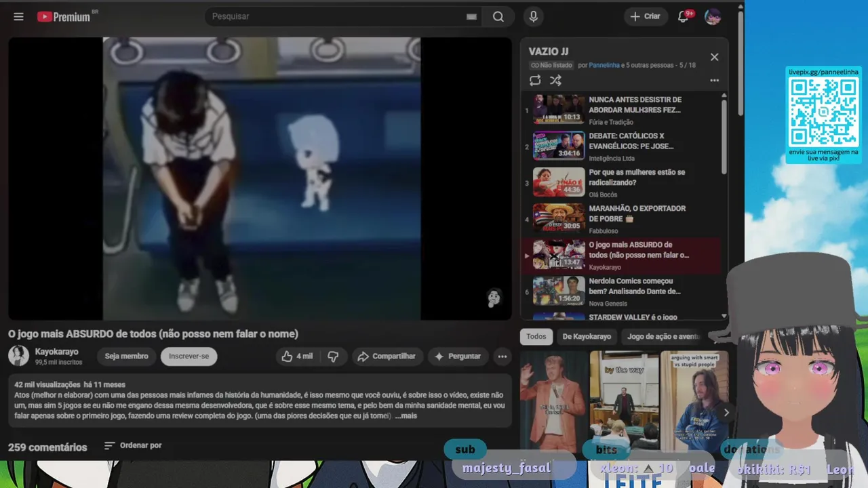868x488 pixels.
Task: Open playlist more options menu
Action: (714, 81)
